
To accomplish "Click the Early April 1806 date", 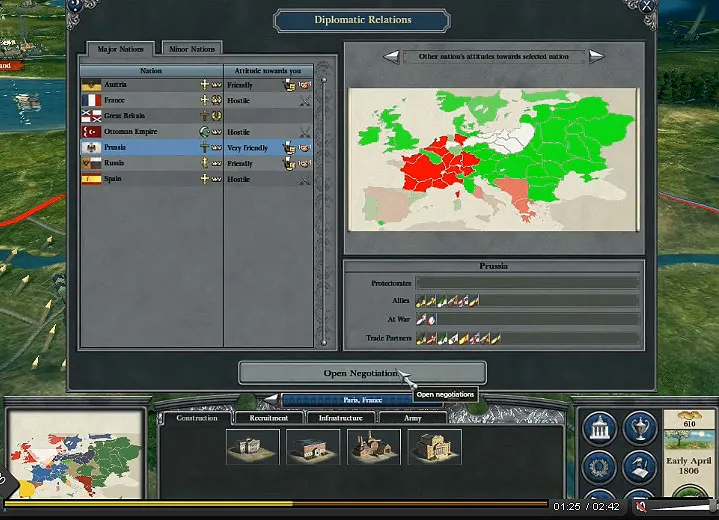I will (689, 465).
